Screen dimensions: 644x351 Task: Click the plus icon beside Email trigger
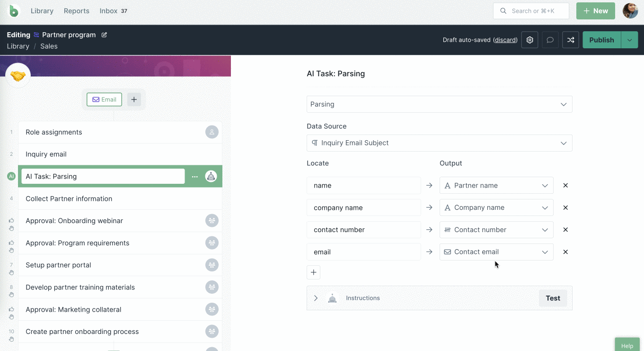coord(134,99)
